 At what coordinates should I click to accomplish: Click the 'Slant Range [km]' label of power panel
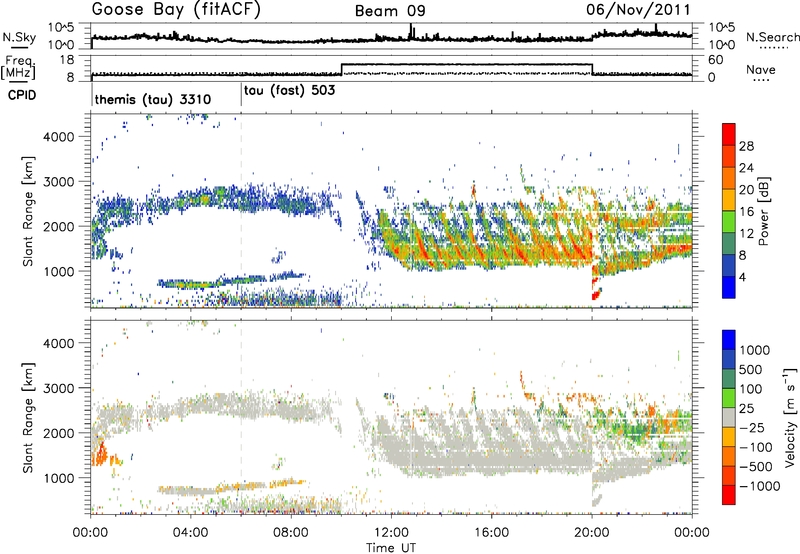[28, 211]
